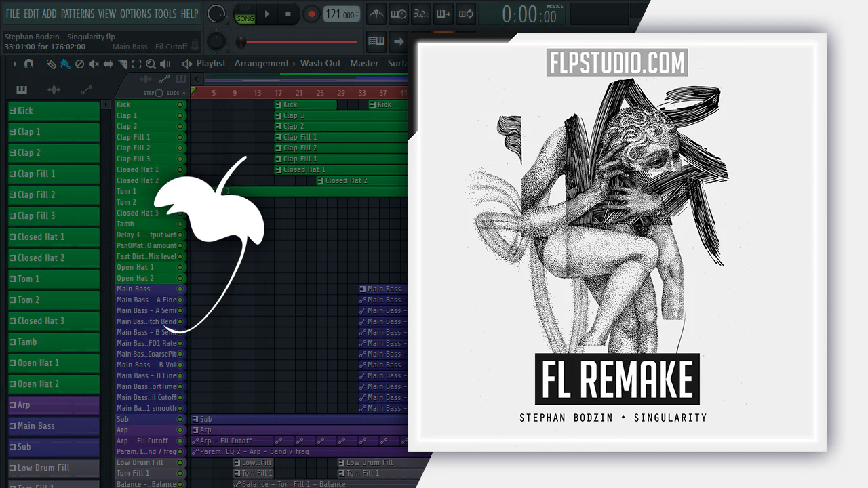Mute the Kick track with its green dot

[180, 104]
